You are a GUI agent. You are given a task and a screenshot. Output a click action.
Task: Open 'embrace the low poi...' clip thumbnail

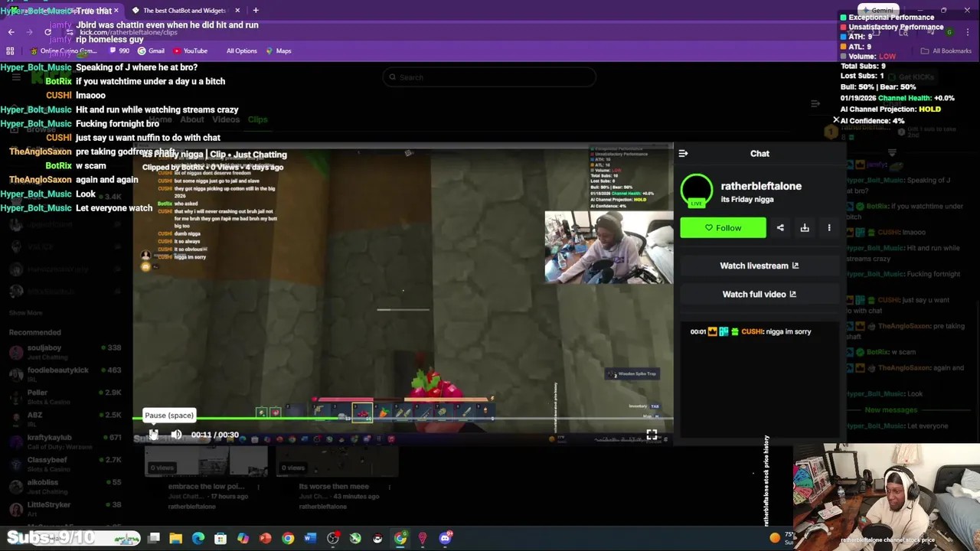pyautogui.click(x=206, y=461)
